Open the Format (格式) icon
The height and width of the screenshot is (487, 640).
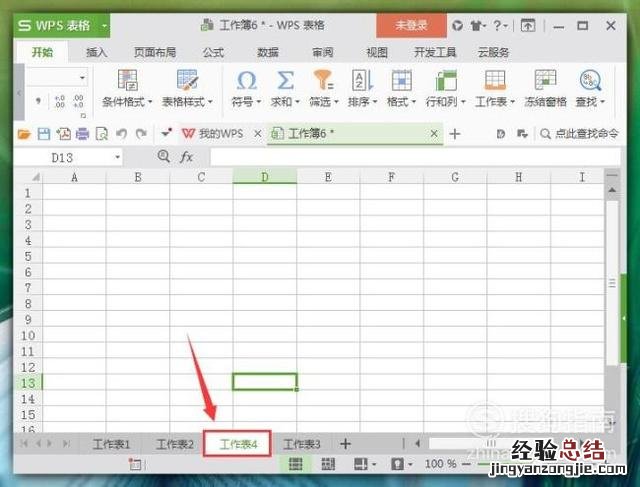coord(401,80)
